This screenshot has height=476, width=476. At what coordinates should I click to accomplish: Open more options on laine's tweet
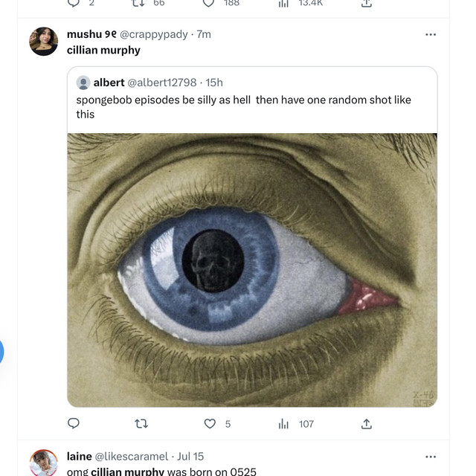(x=431, y=457)
